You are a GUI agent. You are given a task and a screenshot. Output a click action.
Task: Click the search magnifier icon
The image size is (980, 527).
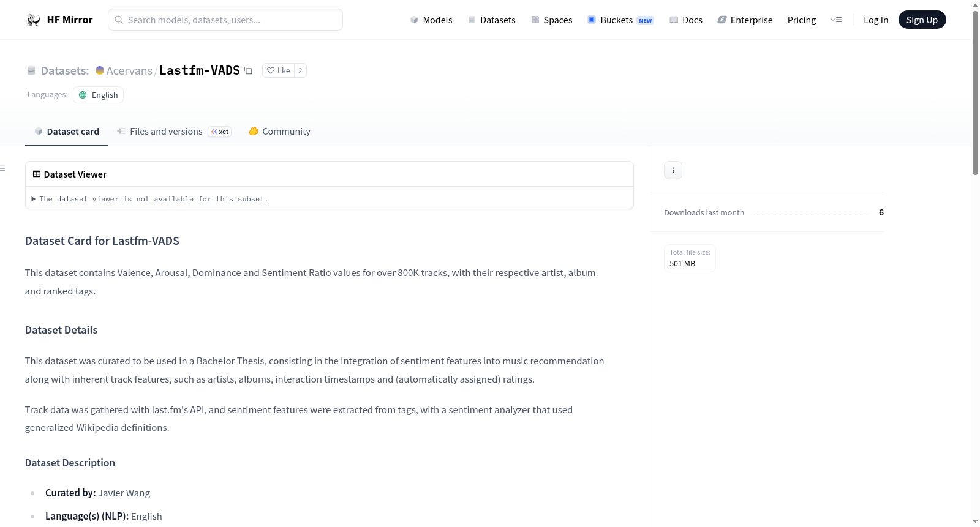[119, 20]
